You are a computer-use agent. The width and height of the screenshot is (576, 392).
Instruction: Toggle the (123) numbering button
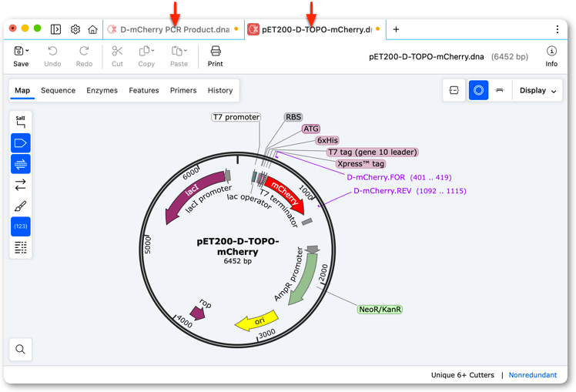tap(21, 226)
